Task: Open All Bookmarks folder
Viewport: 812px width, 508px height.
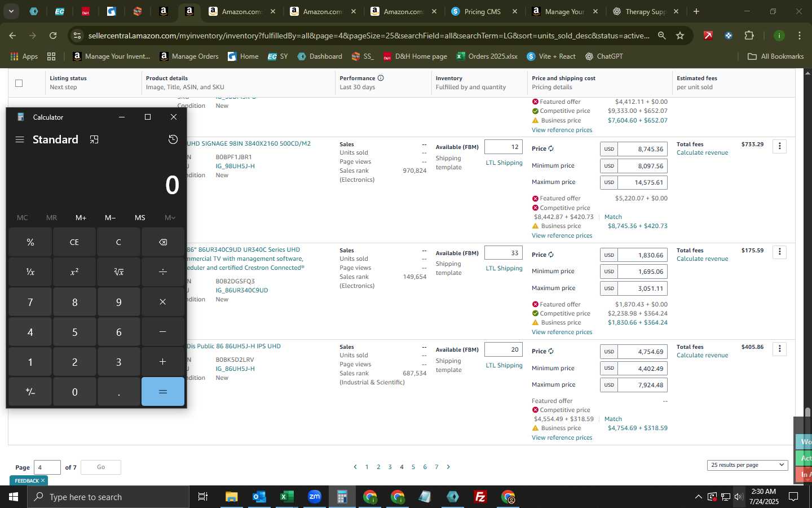Action: [x=775, y=56]
